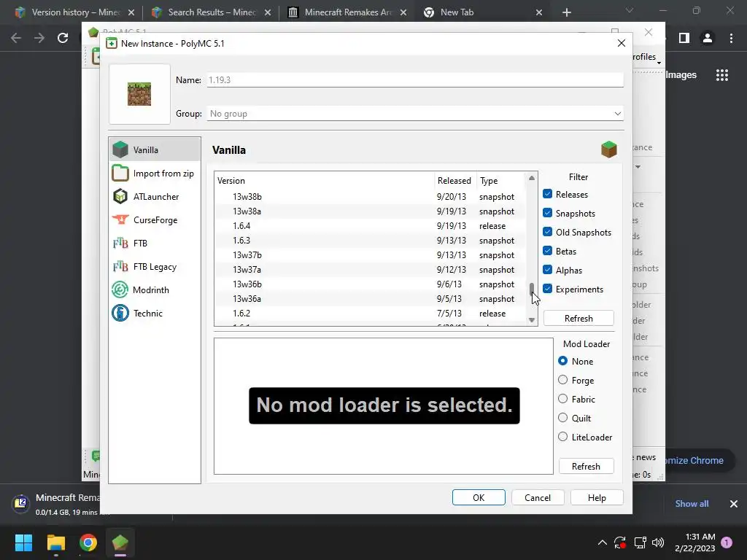Toggle the Snapshots filter checkbox
This screenshot has height=560, width=747.
tap(547, 213)
